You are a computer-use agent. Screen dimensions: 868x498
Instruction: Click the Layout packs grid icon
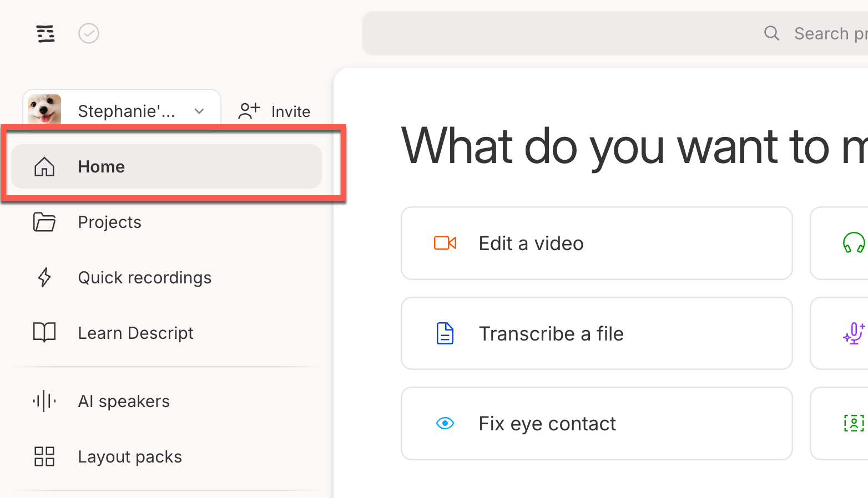[44, 456]
